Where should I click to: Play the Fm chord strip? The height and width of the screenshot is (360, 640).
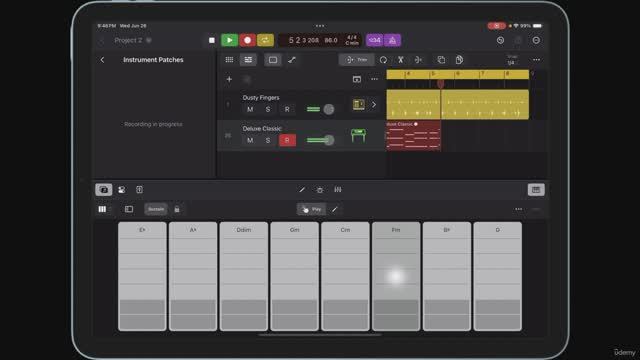[396, 276]
